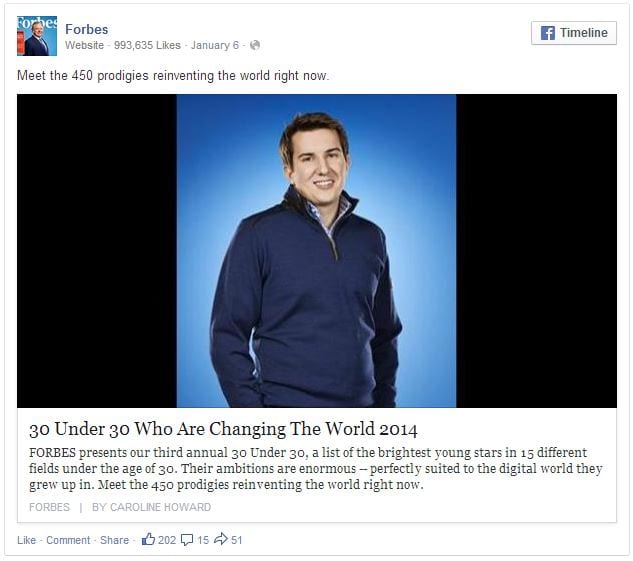Click the Share link below the post
Viewport: 633px width, 561px height.
point(114,540)
